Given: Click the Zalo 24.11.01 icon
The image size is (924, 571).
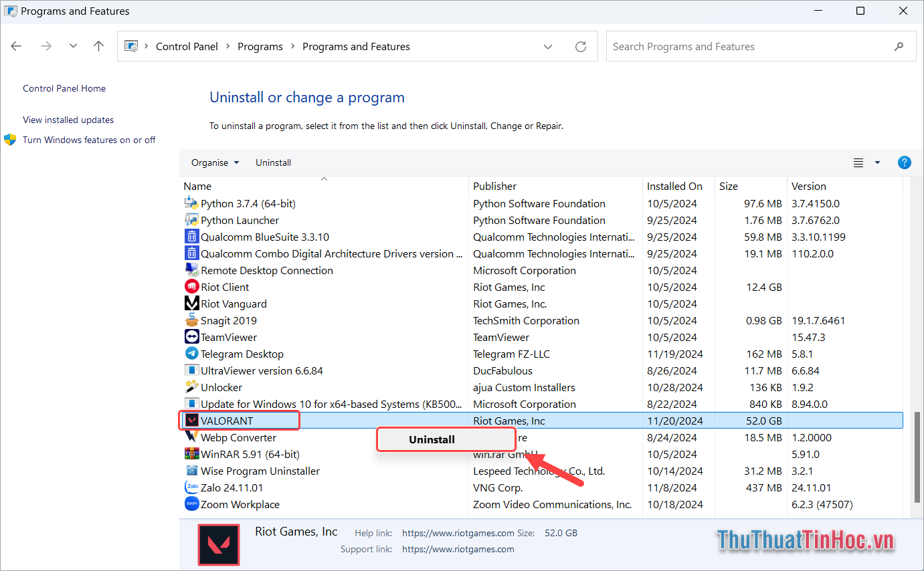Looking at the screenshot, I should 191,487.
